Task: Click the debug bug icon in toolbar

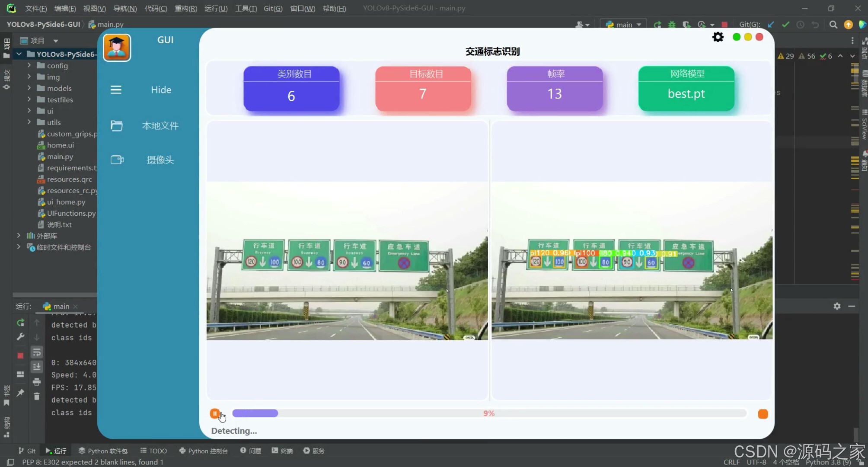Action: tap(672, 25)
